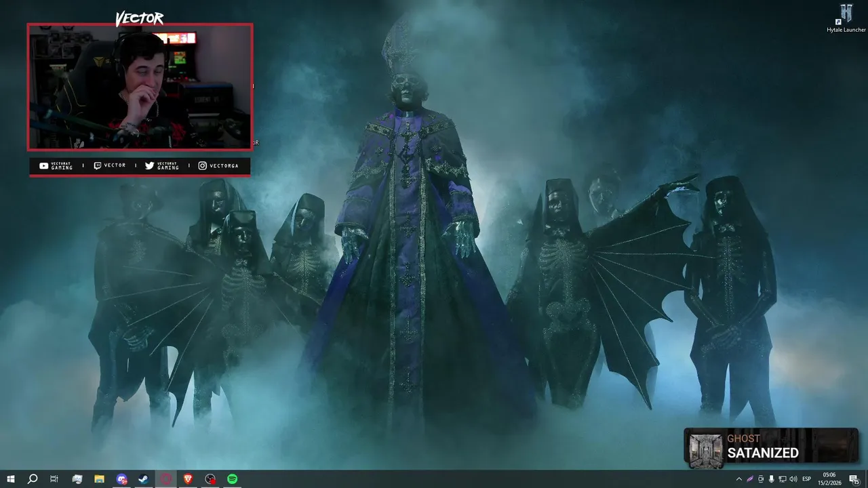Click the microphone tray icon
Image resolution: width=868 pixels, height=488 pixels.
tap(772, 479)
